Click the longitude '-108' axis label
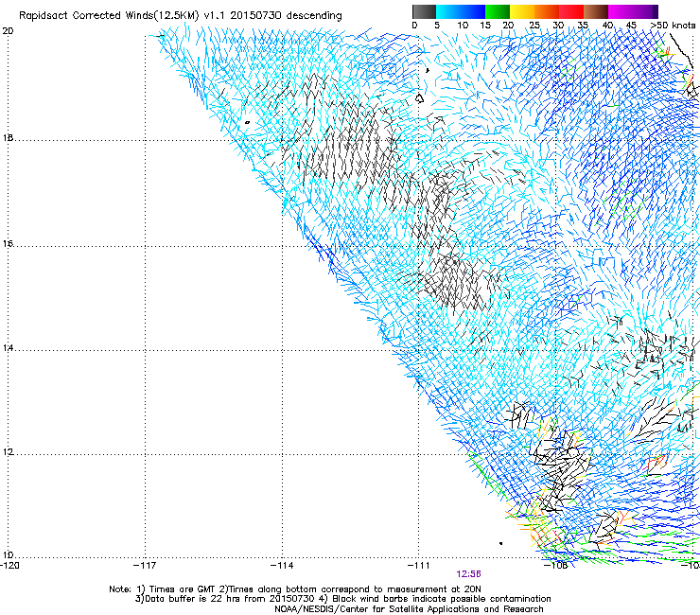This screenshot has height=615, width=700. [x=556, y=566]
